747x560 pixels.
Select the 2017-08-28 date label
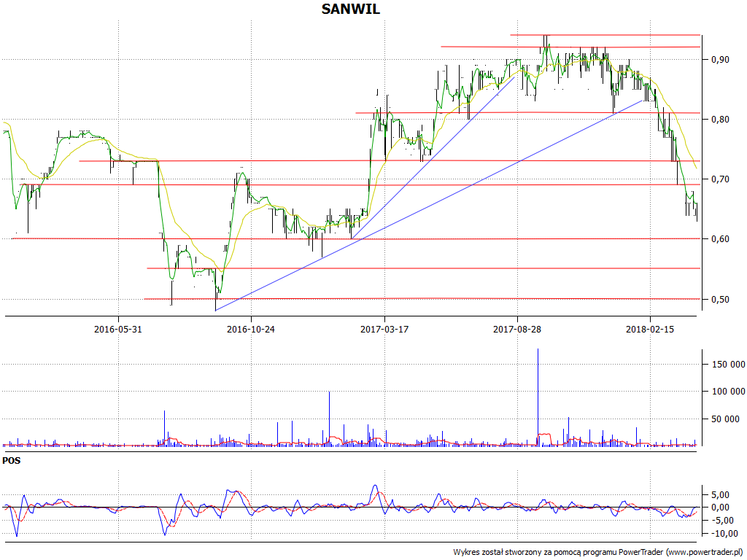517,329
